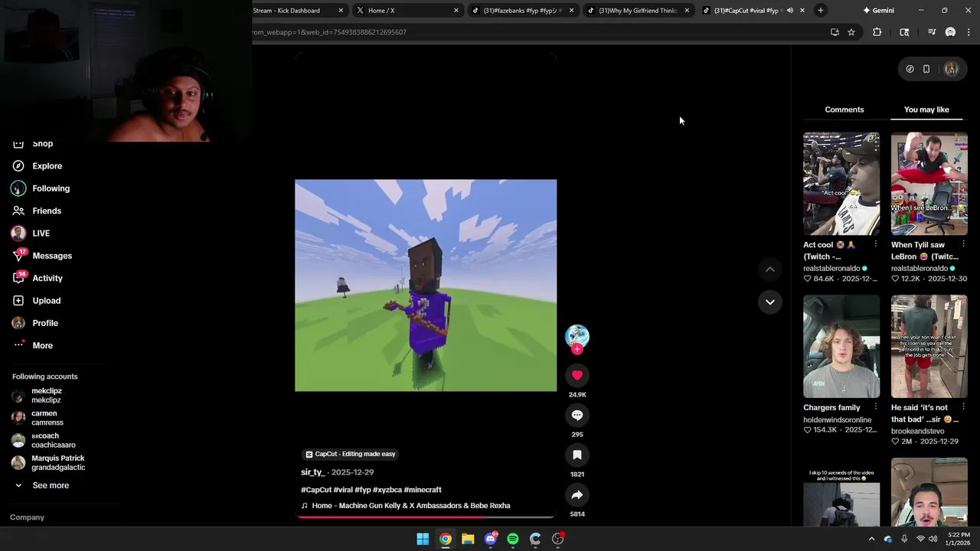Open the install app icon in the address bar

835,32
